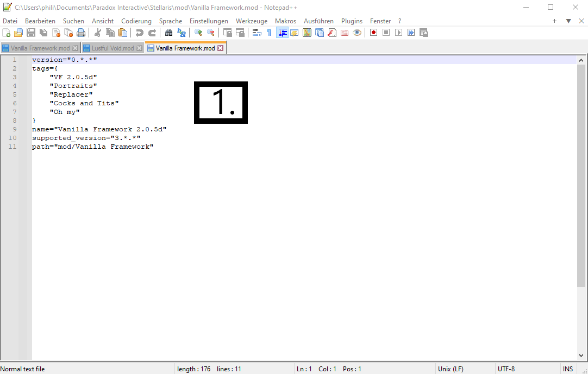Open the document list dropdown triangle

[568, 21]
